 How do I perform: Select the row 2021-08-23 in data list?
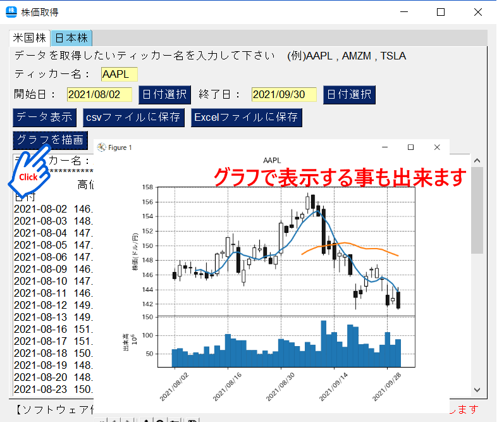click(53, 390)
